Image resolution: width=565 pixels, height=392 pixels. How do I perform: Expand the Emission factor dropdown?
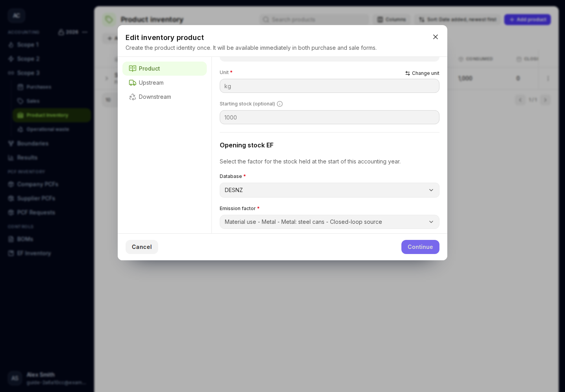tap(330, 222)
